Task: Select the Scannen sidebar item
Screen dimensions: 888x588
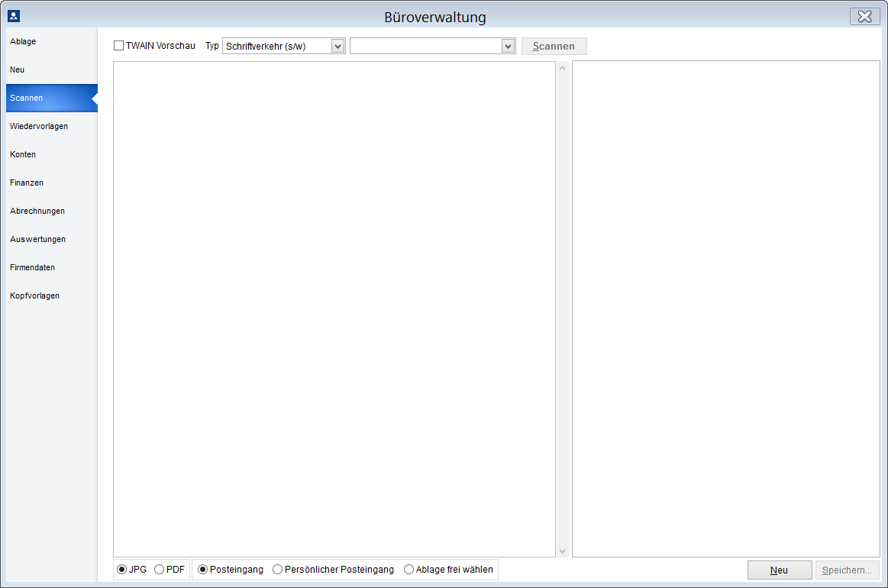Action: 51,98
